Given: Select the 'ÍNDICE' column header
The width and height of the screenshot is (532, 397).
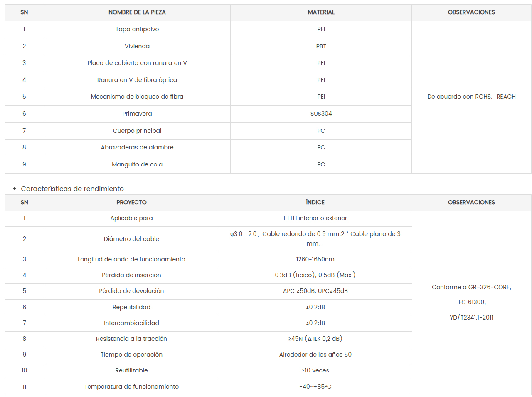Looking at the screenshot, I should 315,202.
